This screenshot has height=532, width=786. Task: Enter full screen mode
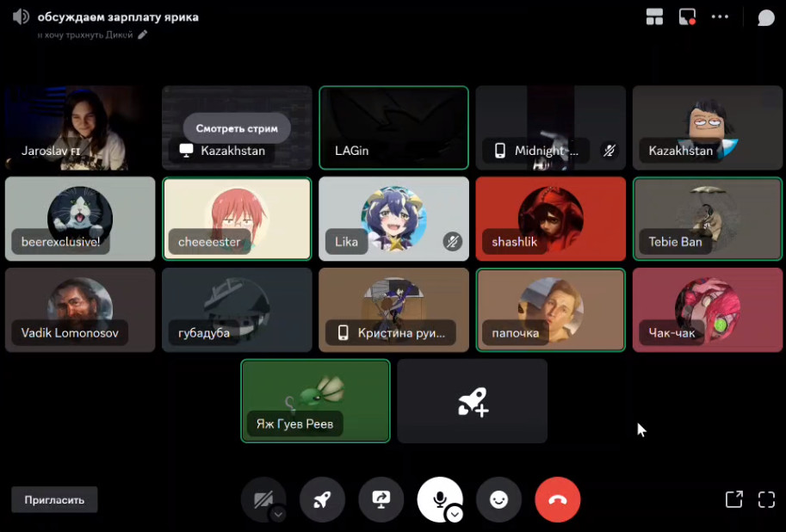766,499
